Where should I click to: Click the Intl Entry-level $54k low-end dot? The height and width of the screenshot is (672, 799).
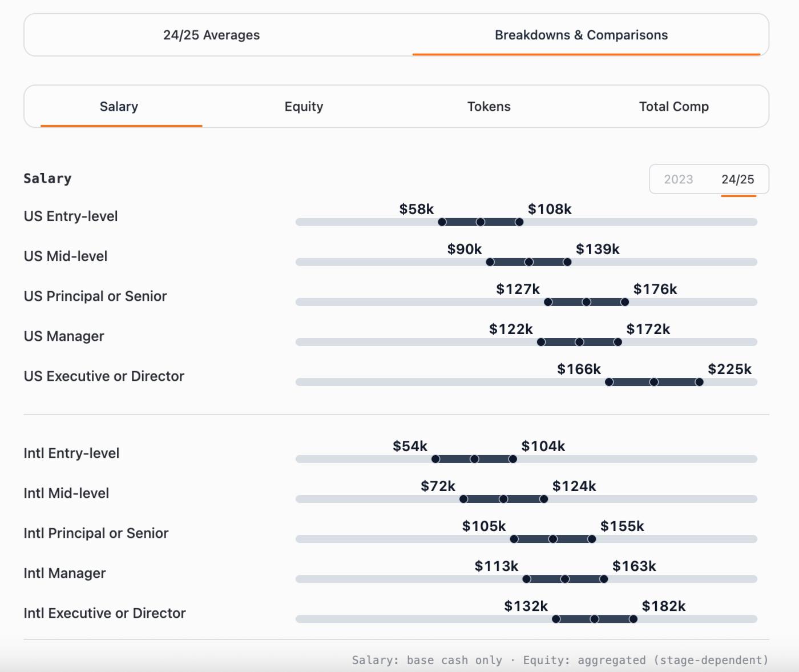click(x=436, y=459)
